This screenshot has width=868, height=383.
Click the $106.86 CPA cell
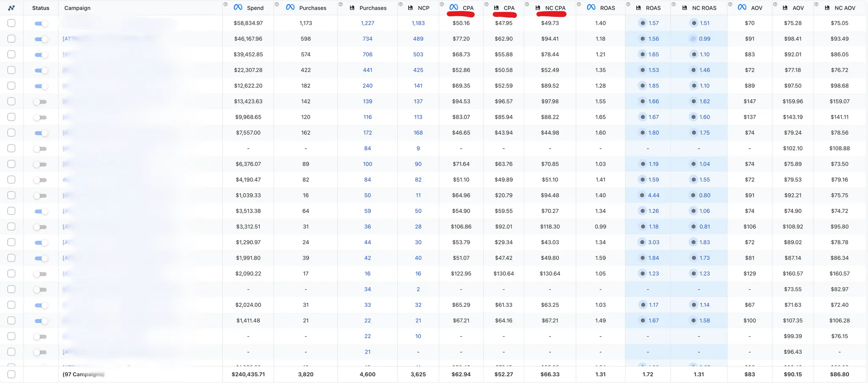(x=461, y=227)
